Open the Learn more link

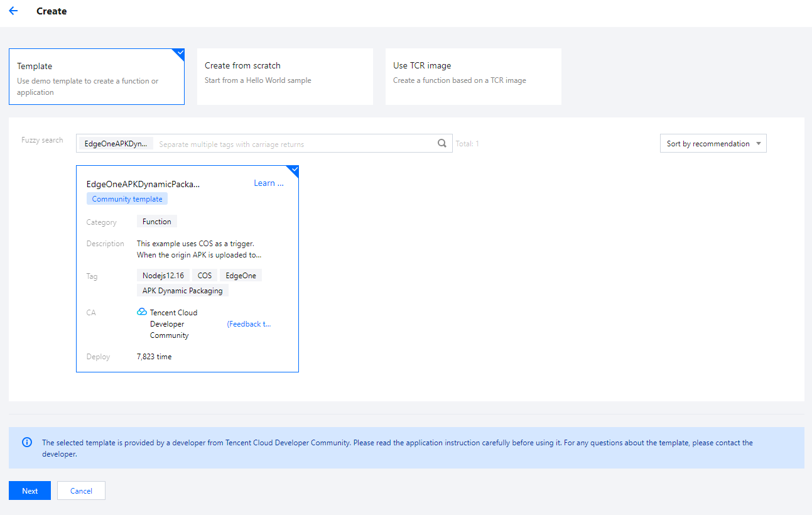269,183
